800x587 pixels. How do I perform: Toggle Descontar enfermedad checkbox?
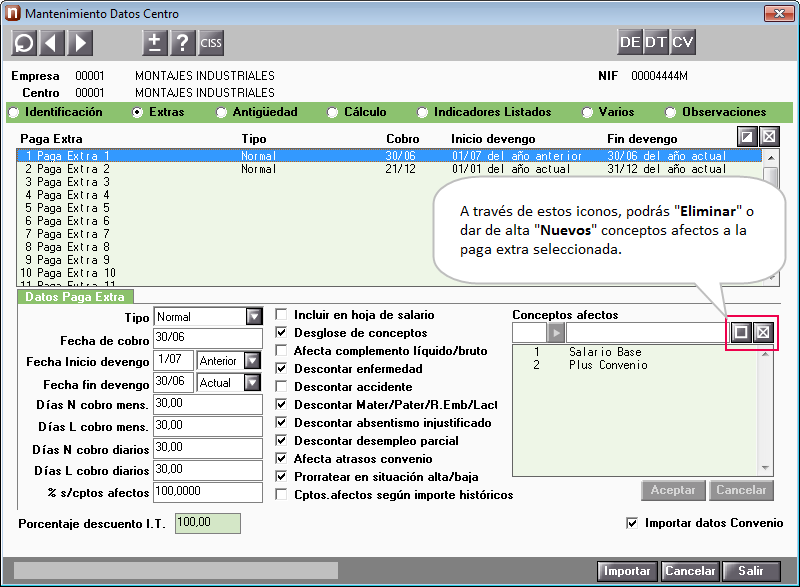(281, 368)
